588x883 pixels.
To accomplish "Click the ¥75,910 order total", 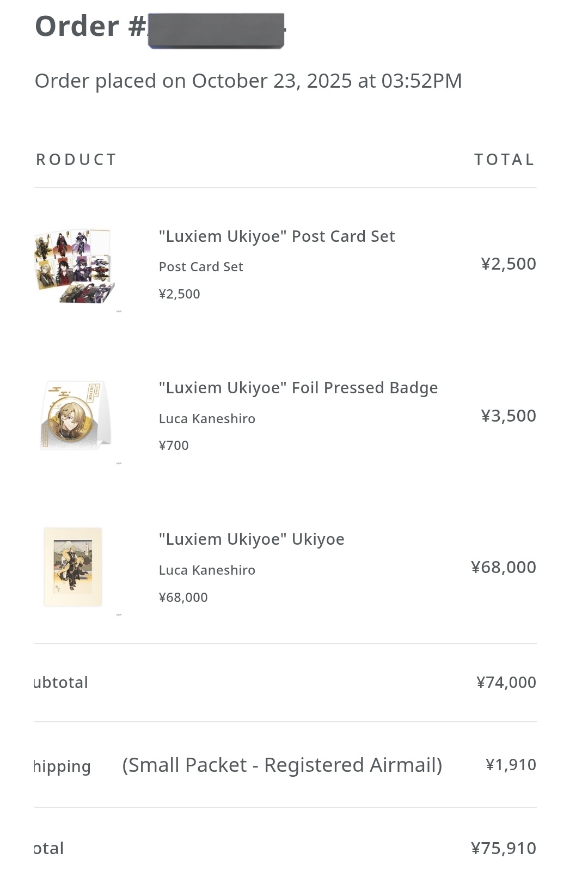I will point(503,848).
